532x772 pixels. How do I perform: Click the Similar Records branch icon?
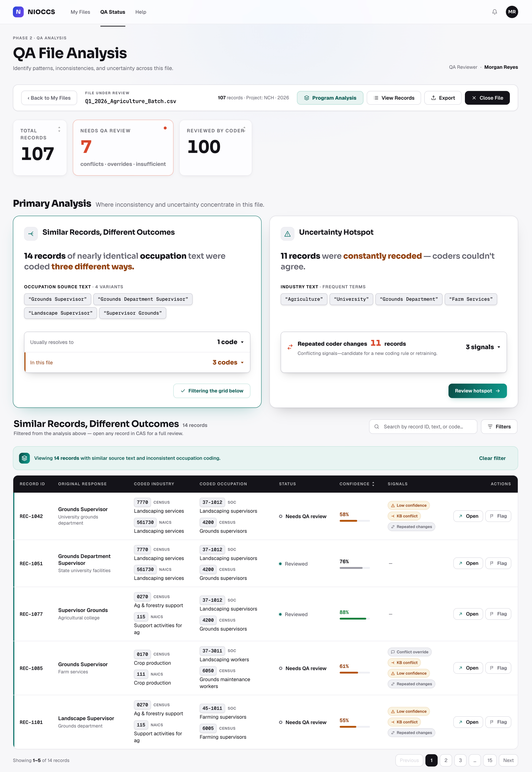coord(31,234)
